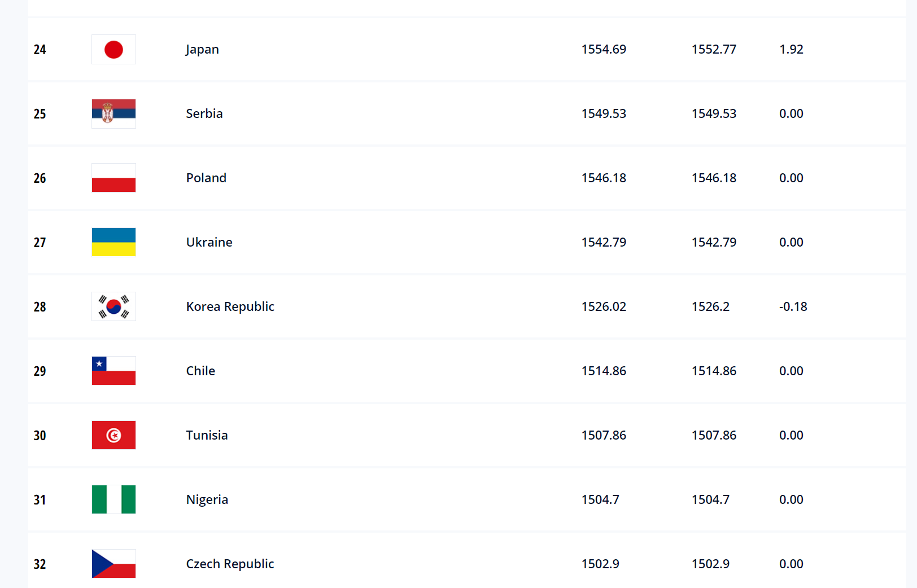Screen dimensions: 917x588
Task: Select rank number 31 for Nigeria
Action: (x=40, y=500)
